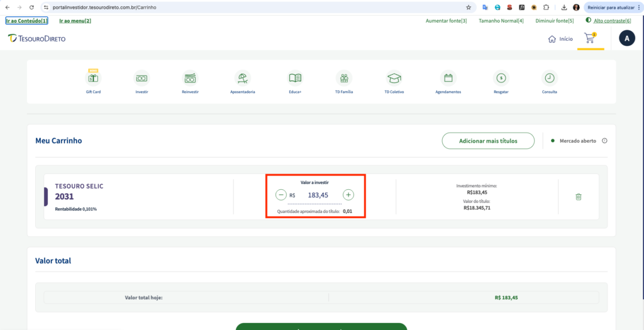Click the Aumentar fonte link
The height and width of the screenshot is (330, 644).
[x=446, y=21]
